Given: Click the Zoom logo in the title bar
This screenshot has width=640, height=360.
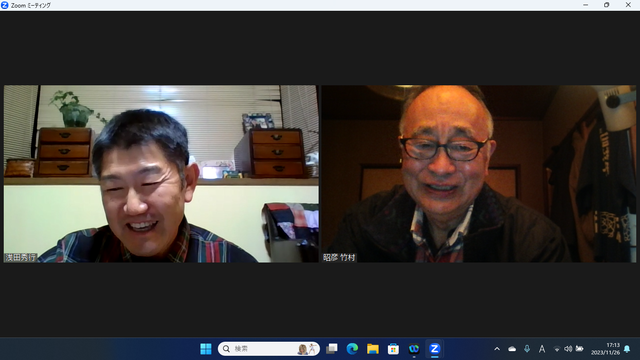Looking at the screenshot, I should point(4,5).
